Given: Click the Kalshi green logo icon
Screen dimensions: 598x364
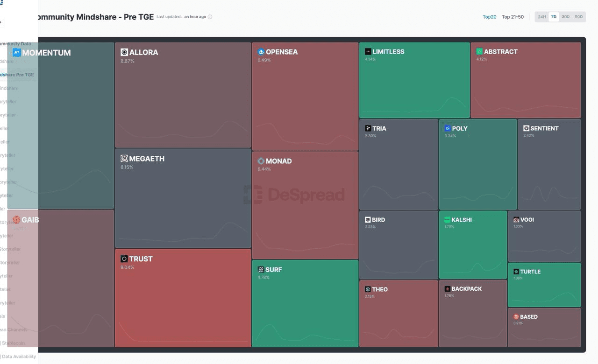Looking at the screenshot, I should 447,220.
